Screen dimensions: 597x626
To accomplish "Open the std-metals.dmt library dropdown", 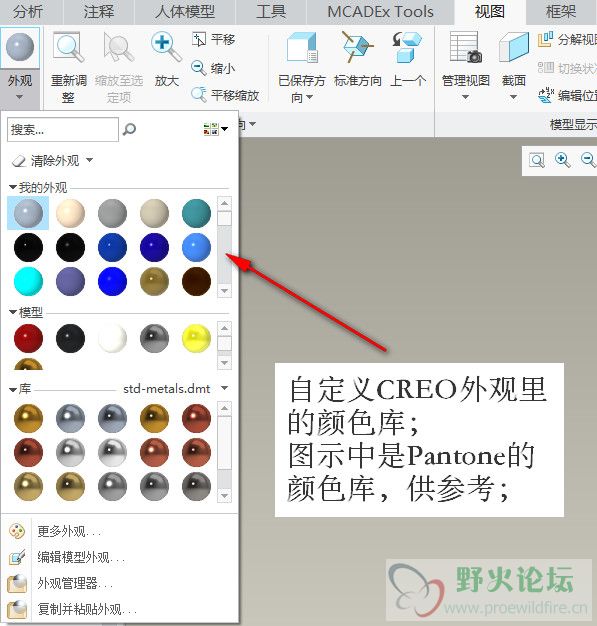I will [225, 388].
